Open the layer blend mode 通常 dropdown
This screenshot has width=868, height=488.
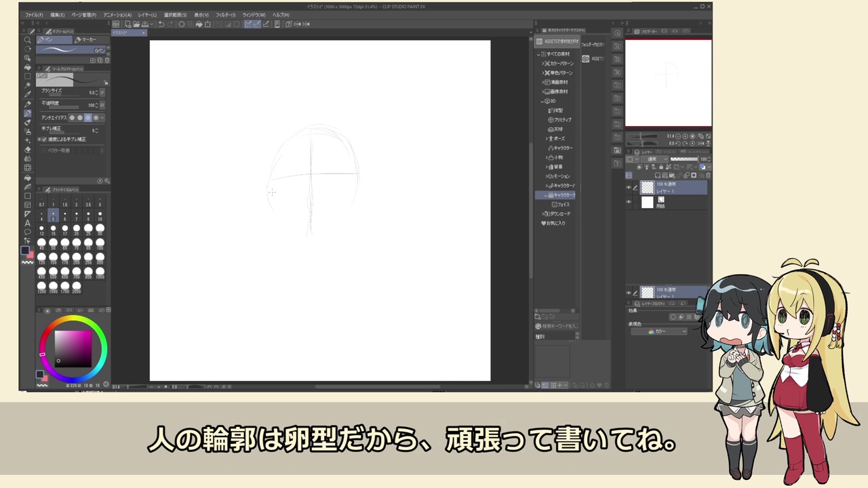(654, 159)
